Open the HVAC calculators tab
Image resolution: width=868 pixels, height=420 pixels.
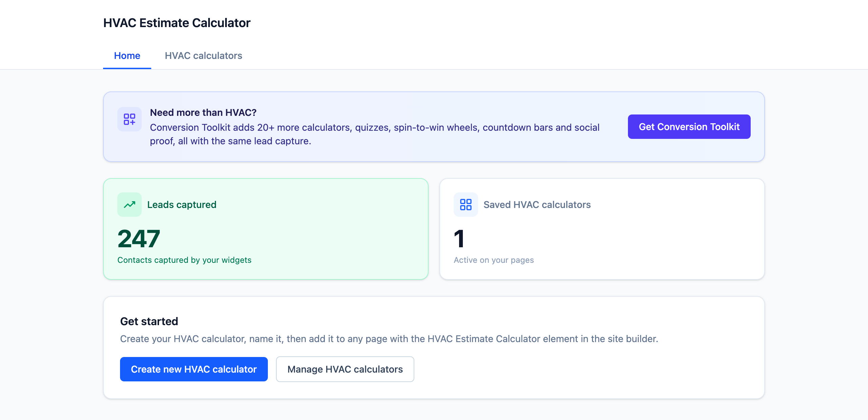tap(203, 56)
